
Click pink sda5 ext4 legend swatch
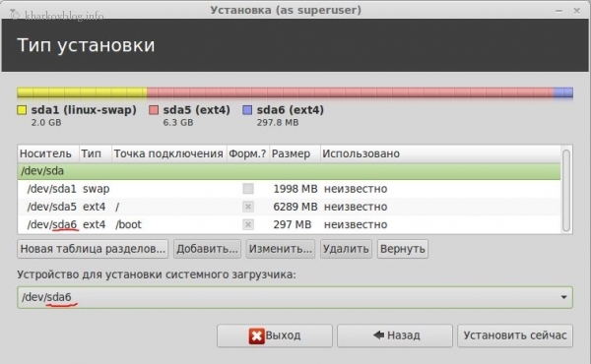point(154,110)
